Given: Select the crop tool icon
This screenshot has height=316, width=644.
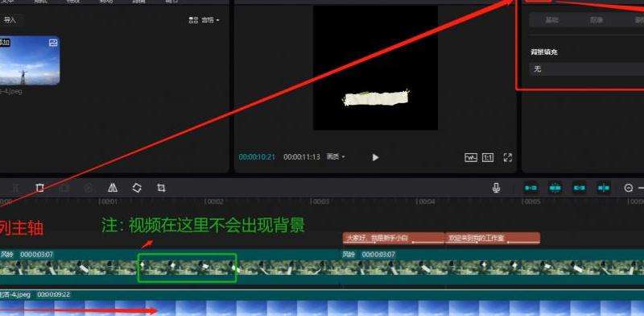Looking at the screenshot, I should [x=161, y=188].
